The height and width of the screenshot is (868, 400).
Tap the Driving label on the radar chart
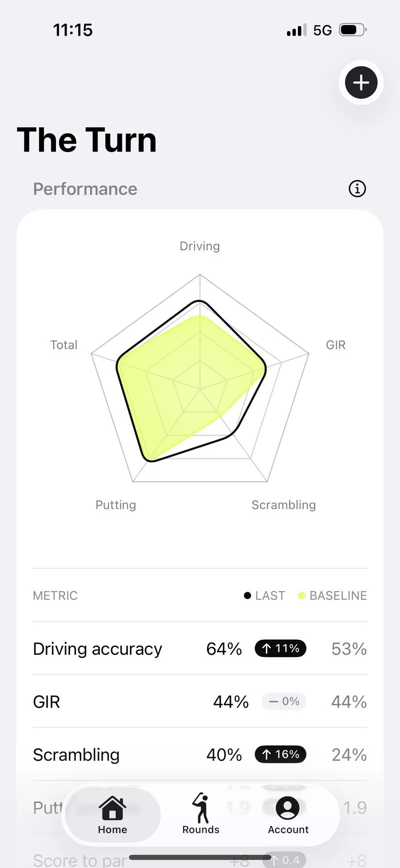[x=200, y=246]
